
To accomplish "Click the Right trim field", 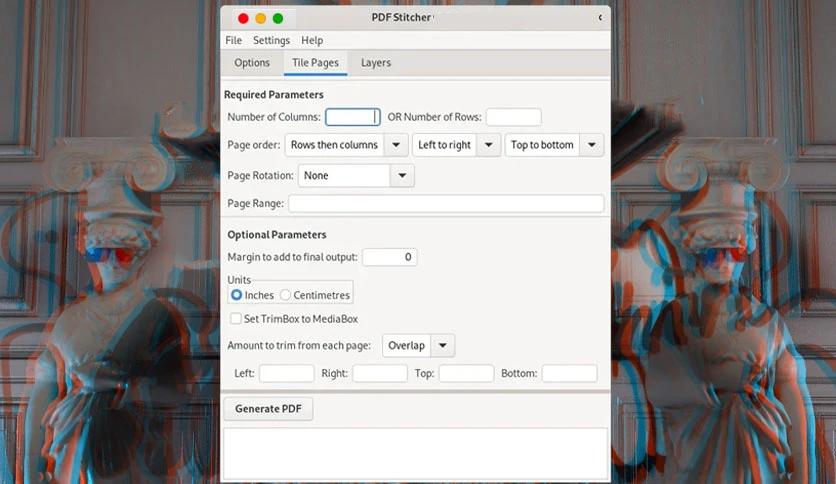I will click(x=380, y=373).
